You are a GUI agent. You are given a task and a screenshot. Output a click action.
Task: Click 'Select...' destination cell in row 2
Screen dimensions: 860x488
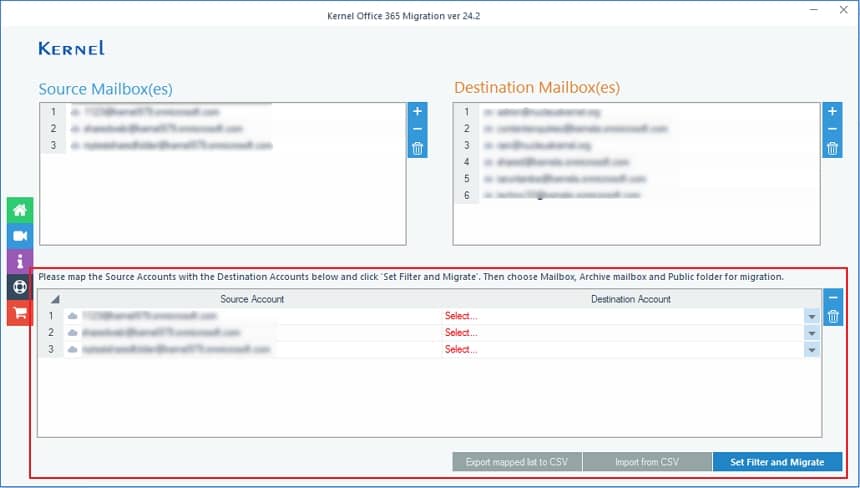tap(623, 332)
